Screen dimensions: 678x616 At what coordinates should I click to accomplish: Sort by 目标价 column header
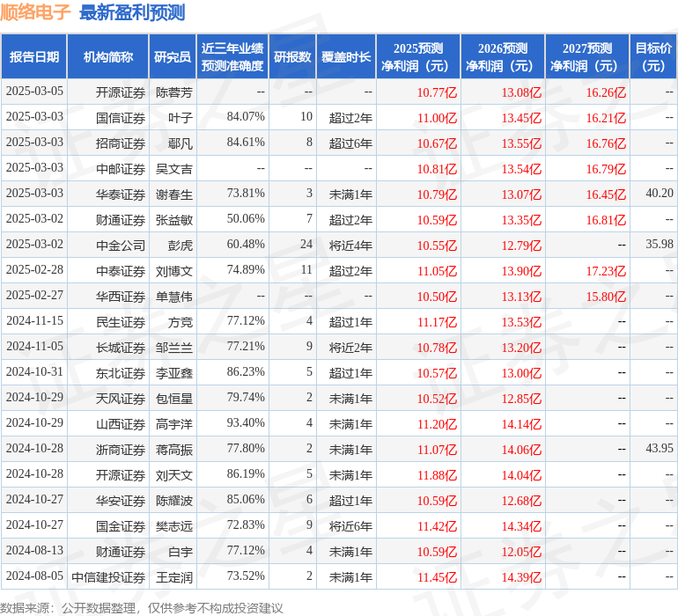pos(653,57)
